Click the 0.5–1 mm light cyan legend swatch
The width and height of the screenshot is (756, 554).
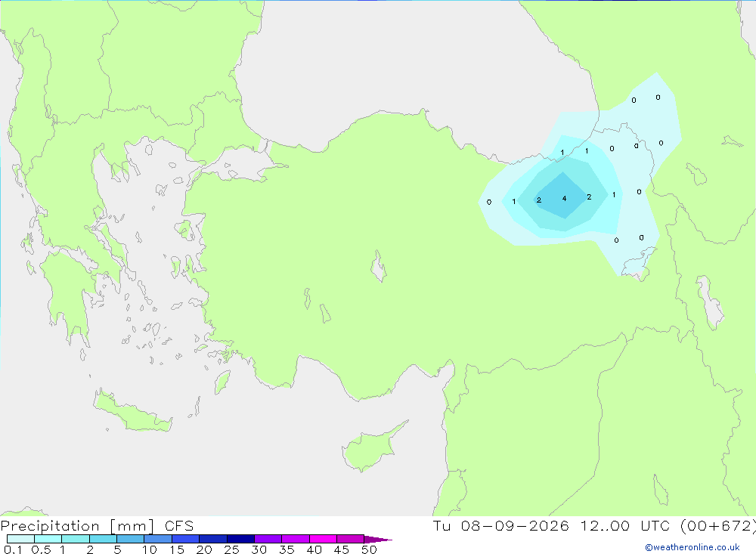(x=48, y=539)
